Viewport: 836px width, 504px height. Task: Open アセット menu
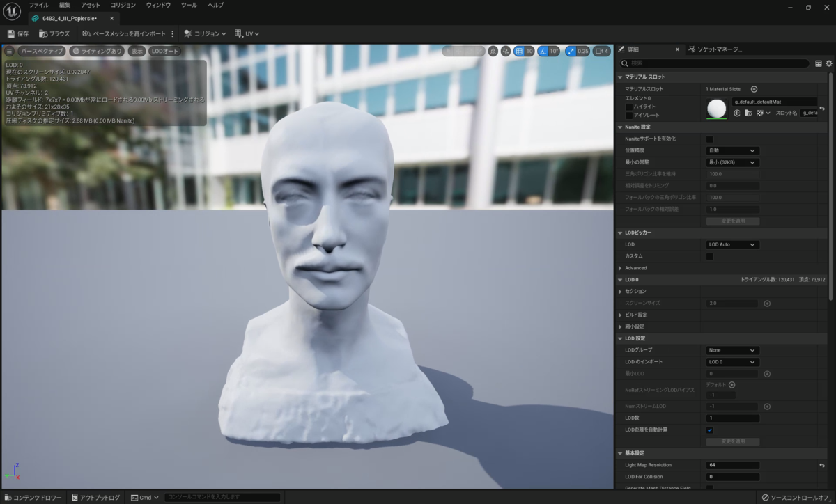click(x=91, y=5)
